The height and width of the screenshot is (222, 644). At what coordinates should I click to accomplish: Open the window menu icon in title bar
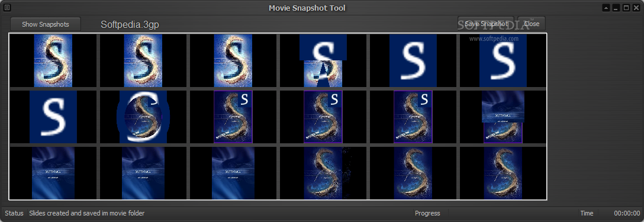[7, 8]
